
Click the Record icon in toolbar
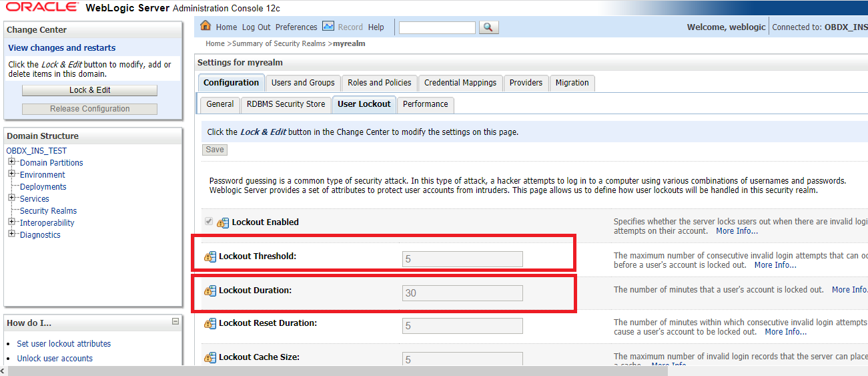tap(328, 26)
